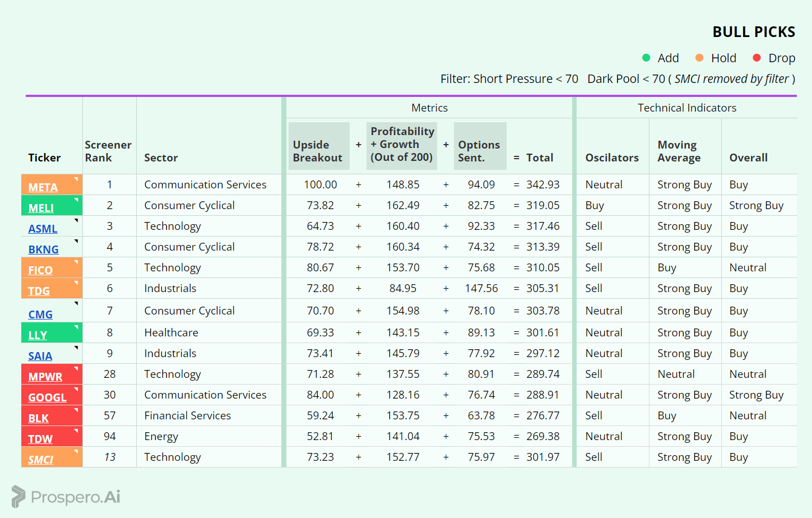Open the GOOGL ticker link

coord(48,397)
